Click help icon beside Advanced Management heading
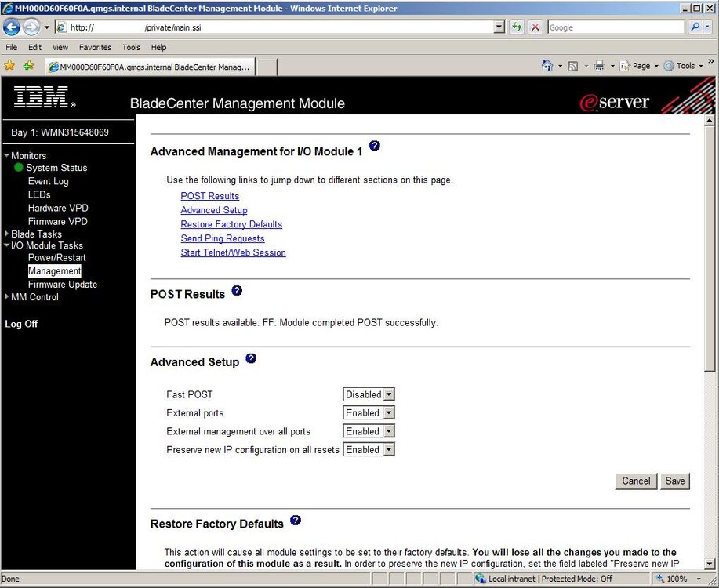The width and height of the screenshot is (719, 588). [x=375, y=146]
